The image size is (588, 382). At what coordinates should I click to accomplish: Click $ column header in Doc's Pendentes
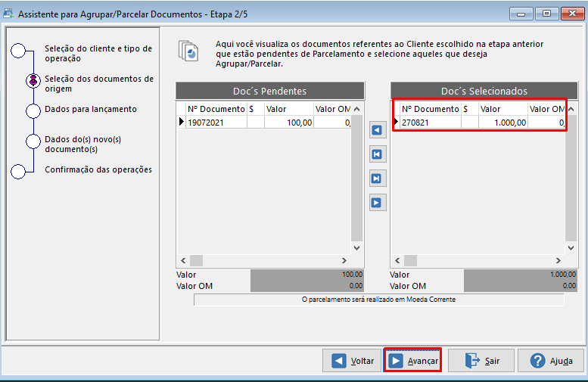pyautogui.click(x=256, y=109)
